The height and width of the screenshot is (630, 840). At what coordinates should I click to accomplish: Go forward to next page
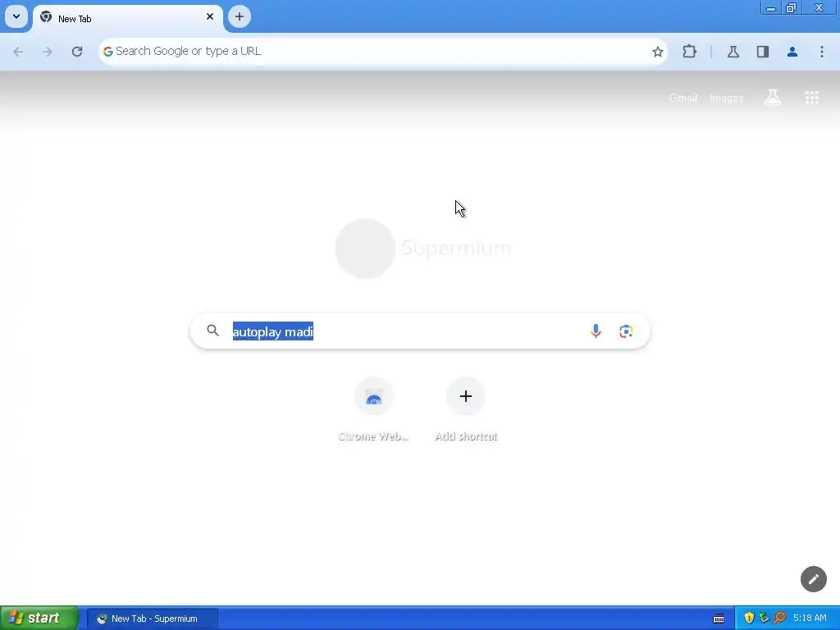click(48, 52)
